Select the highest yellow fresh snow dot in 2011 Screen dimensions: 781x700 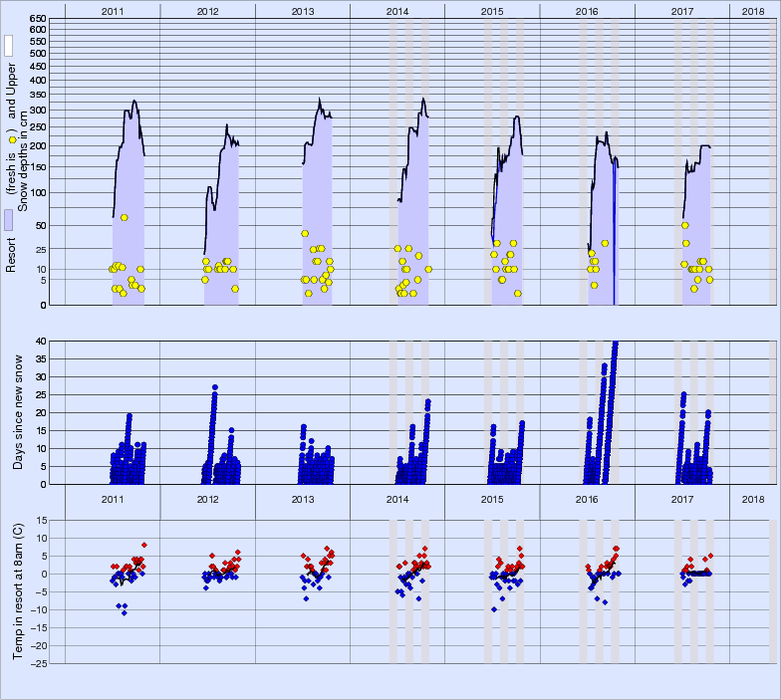point(124,217)
